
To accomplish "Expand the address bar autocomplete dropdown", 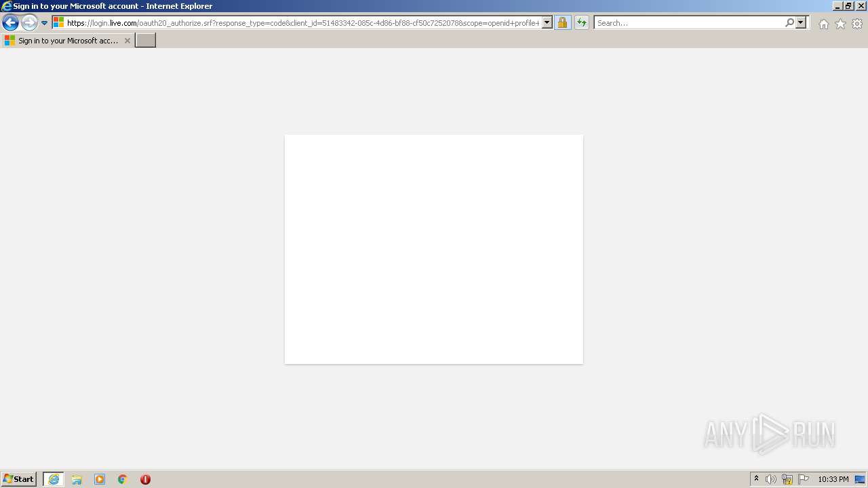I will pos(547,23).
